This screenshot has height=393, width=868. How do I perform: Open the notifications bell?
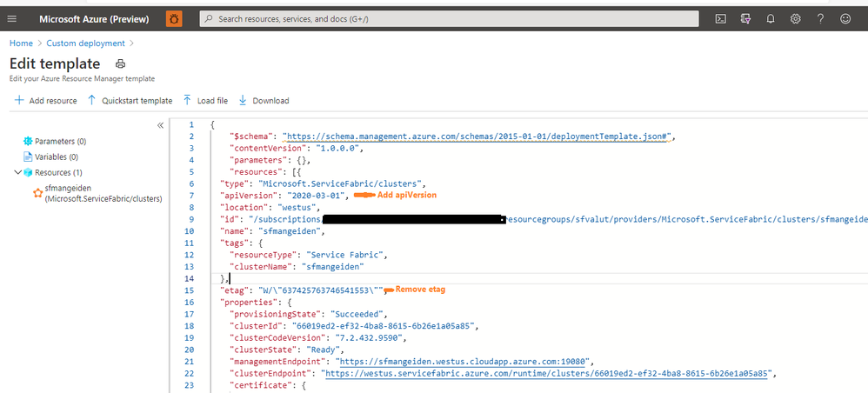click(x=770, y=19)
